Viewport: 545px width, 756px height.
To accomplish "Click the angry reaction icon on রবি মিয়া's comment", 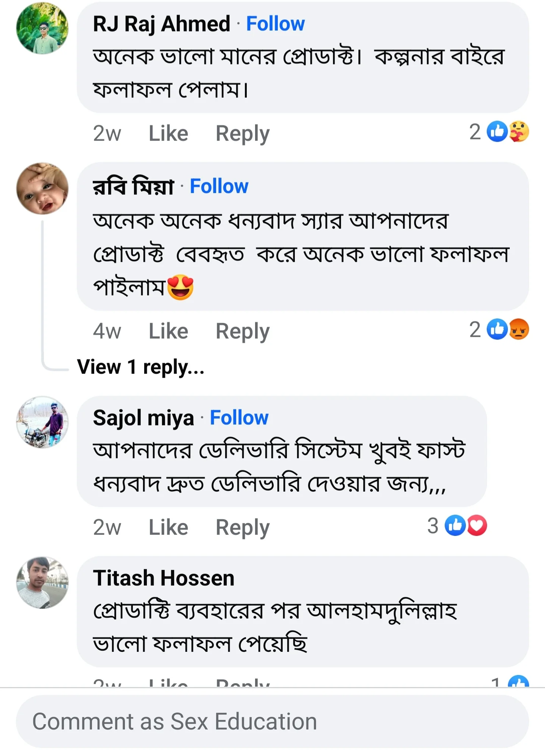I will [x=519, y=329].
